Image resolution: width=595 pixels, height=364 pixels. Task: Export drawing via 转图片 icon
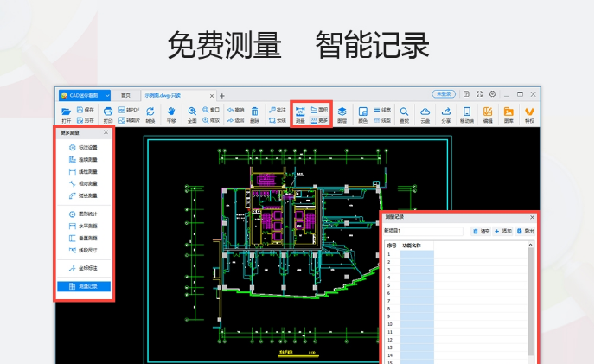point(129,120)
